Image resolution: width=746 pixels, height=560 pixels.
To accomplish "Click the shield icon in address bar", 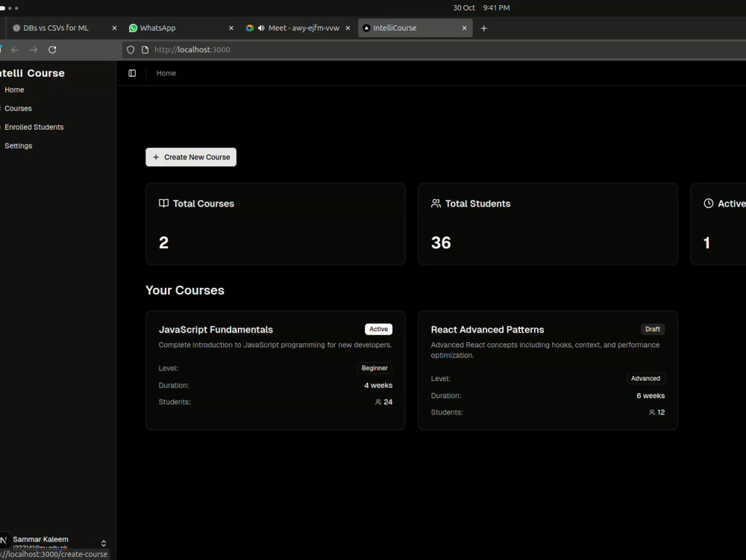I will coord(131,50).
